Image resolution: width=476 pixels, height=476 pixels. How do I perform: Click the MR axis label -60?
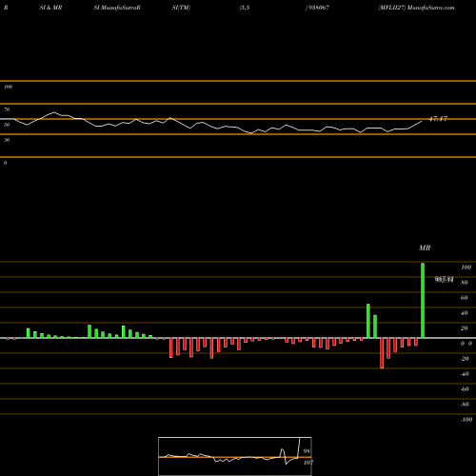point(465,389)
